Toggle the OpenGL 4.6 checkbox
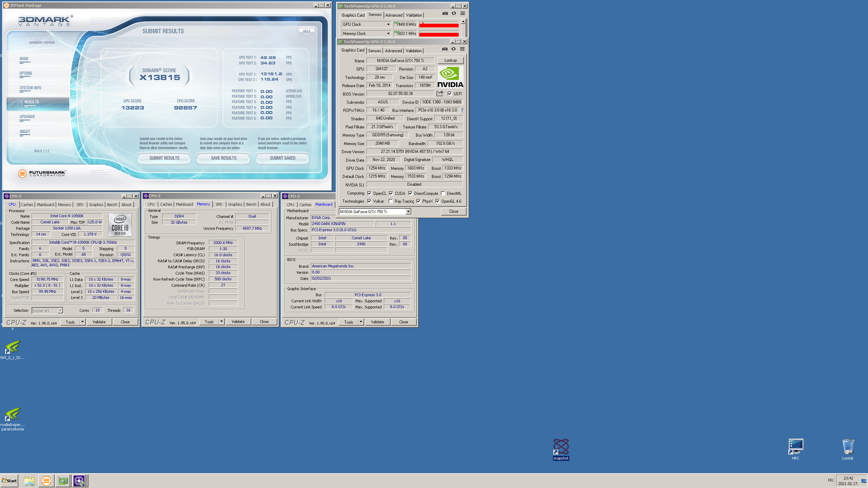 coord(437,201)
